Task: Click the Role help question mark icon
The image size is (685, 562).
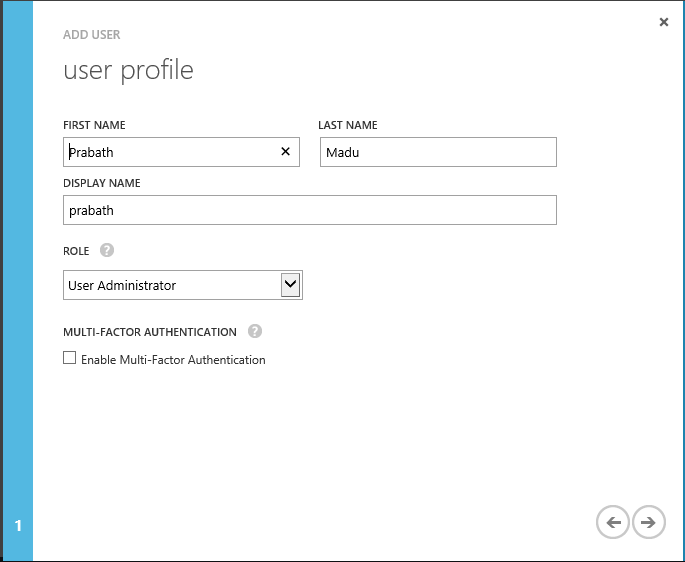Action: 107,250
